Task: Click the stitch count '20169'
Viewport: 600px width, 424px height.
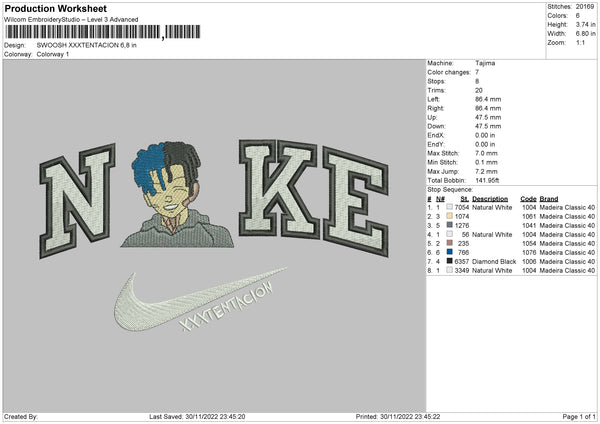Action: coord(585,7)
